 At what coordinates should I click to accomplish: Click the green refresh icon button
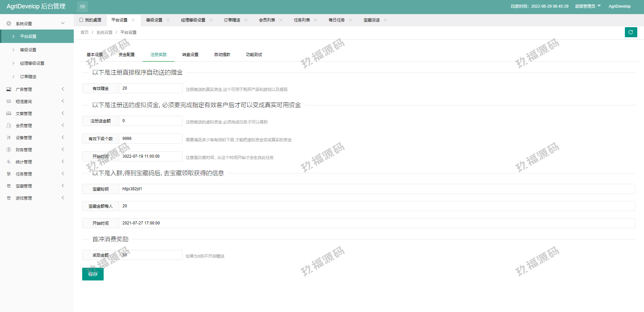(631, 32)
